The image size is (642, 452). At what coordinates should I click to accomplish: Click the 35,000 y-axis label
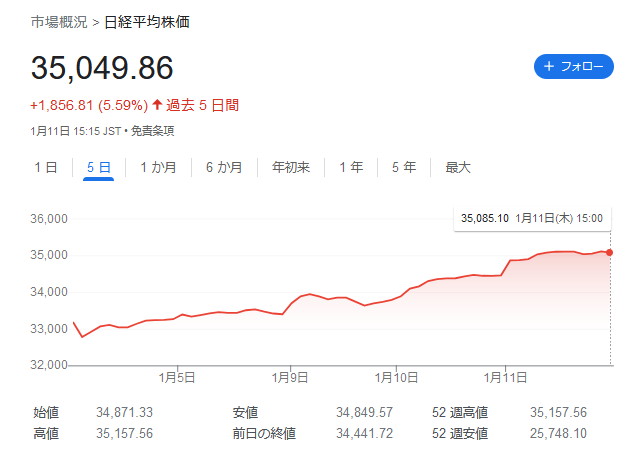49,255
